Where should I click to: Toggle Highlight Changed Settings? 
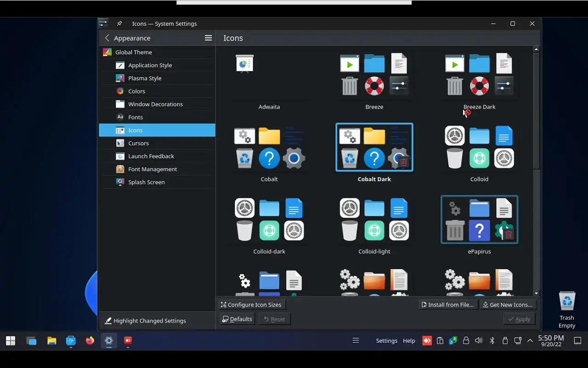(146, 321)
